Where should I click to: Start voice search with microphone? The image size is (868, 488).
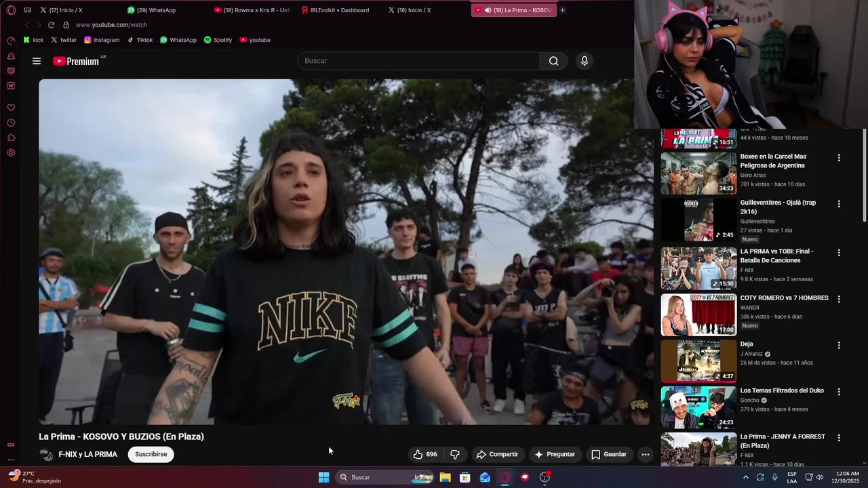(585, 61)
